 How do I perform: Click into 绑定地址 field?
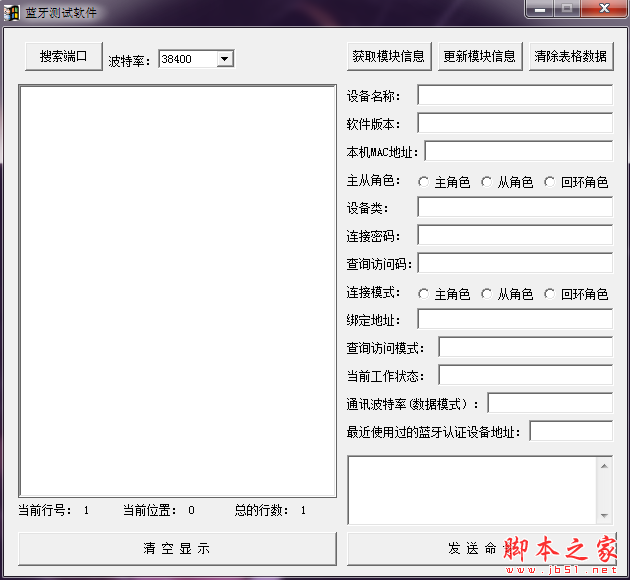(x=515, y=319)
